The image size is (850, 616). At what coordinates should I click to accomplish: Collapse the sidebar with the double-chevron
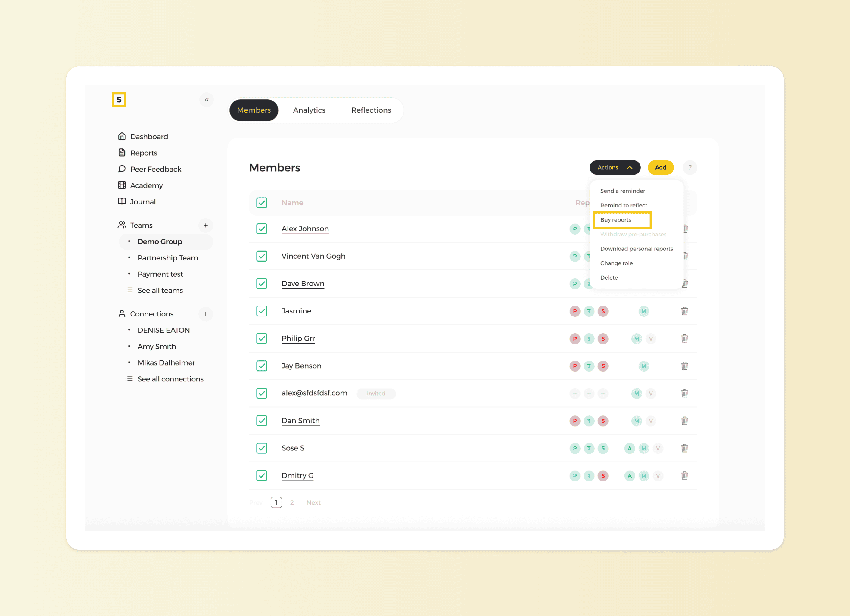tap(207, 100)
